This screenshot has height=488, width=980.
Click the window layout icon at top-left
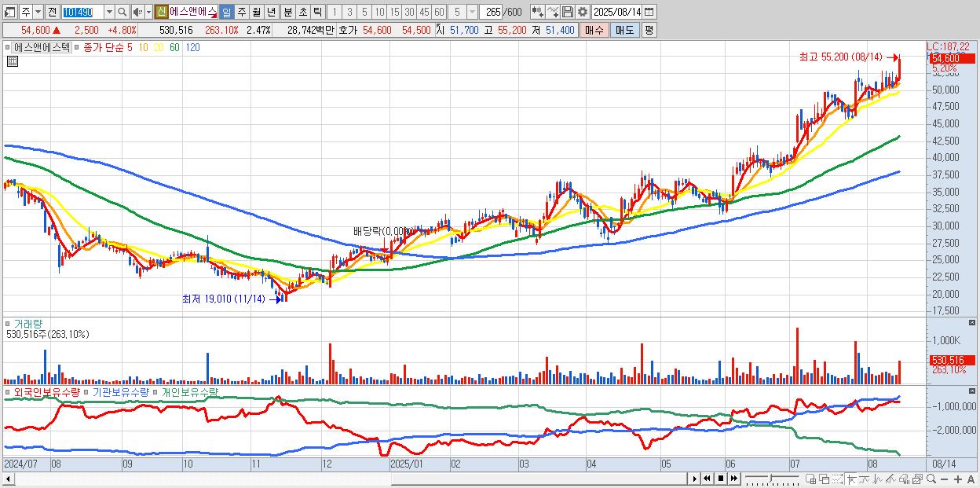(9, 13)
